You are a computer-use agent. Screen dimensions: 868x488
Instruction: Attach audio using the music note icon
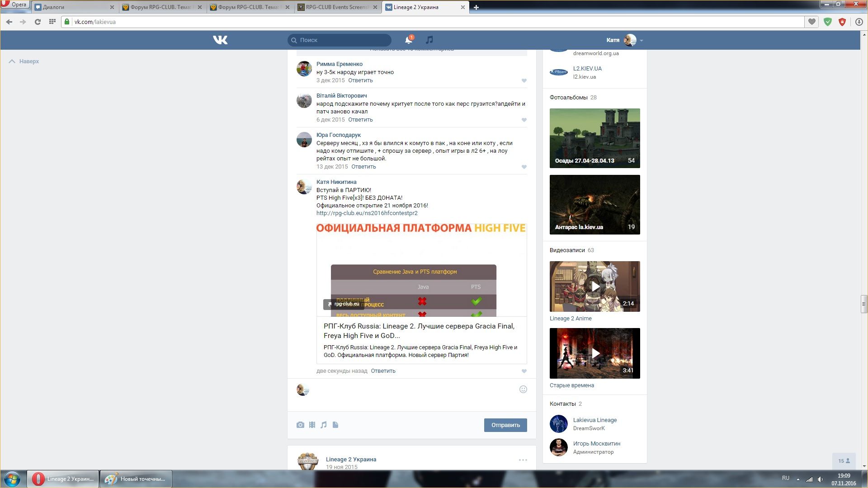coord(324,425)
